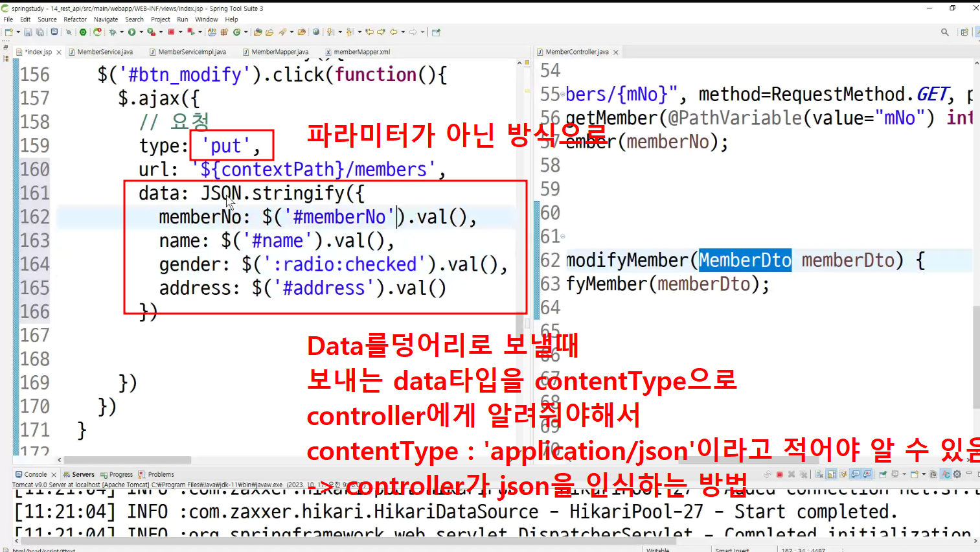Clear Console with the document-x icon
980x552 pixels.
819,474
